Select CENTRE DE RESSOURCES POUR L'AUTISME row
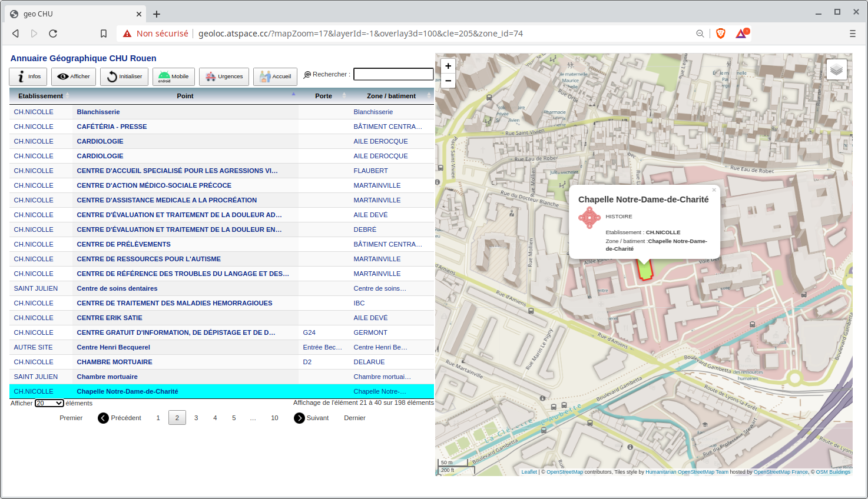This screenshot has height=499, width=868. [221, 259]
